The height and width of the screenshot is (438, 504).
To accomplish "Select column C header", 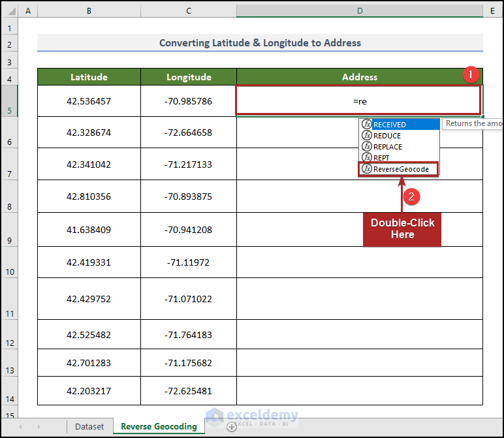I will click(189, 11).
